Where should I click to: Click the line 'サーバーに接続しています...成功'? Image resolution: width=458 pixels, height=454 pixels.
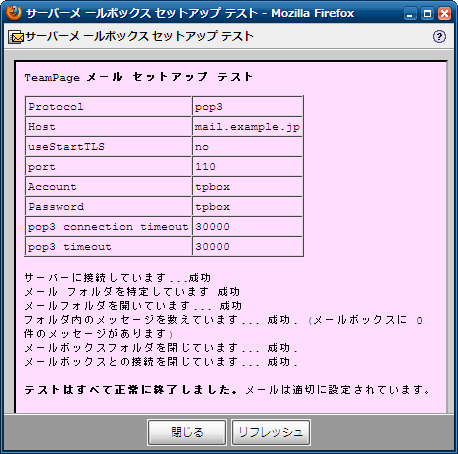118,277
